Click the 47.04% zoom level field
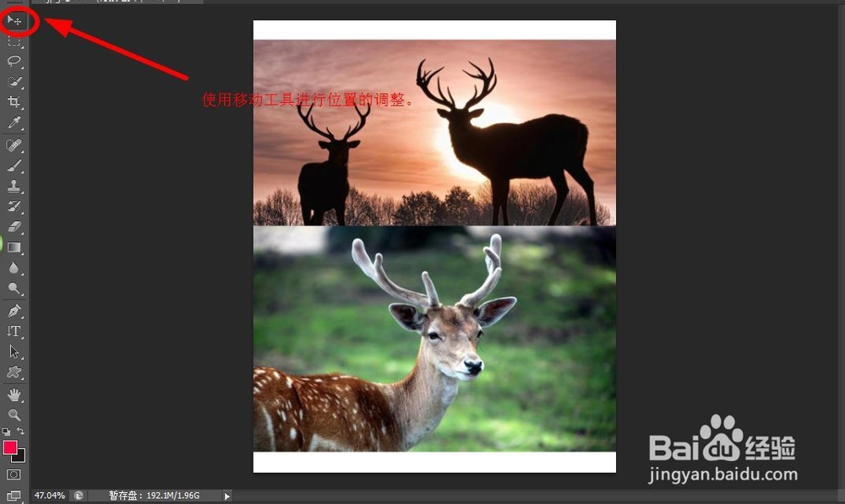This screenshot has width=845, height=504. point(50,496)
